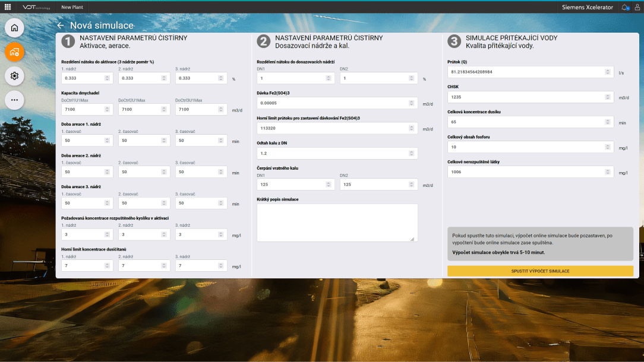Go back using the arrow beside Nová simulace
Image resolution: width=644 pixels, height=362 pixels.
tap(60, 26)
